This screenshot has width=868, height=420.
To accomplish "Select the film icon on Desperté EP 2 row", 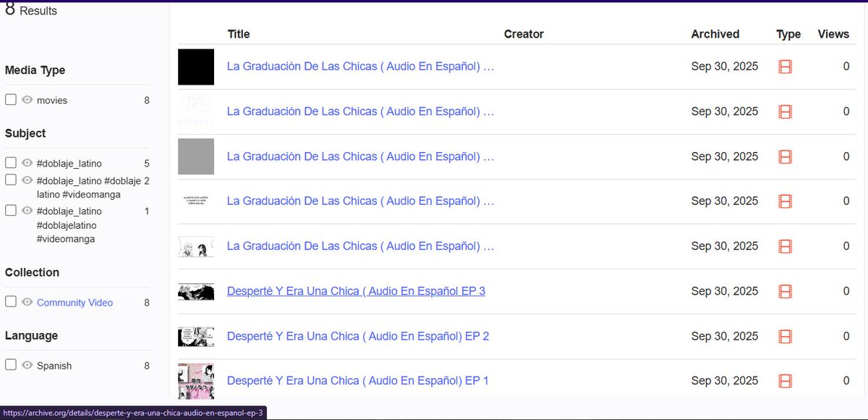I will (785, 336).
